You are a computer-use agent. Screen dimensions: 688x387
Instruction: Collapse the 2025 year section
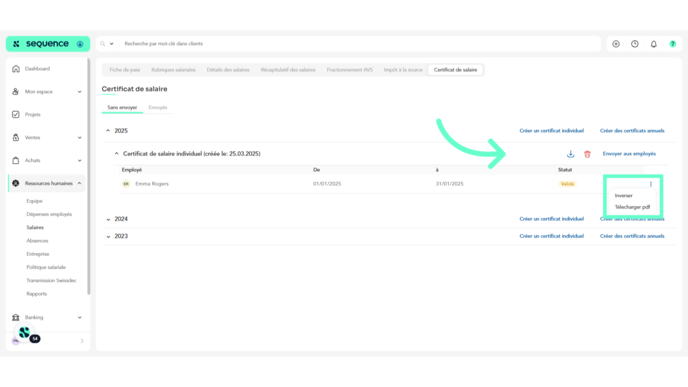tap(108, 131)
